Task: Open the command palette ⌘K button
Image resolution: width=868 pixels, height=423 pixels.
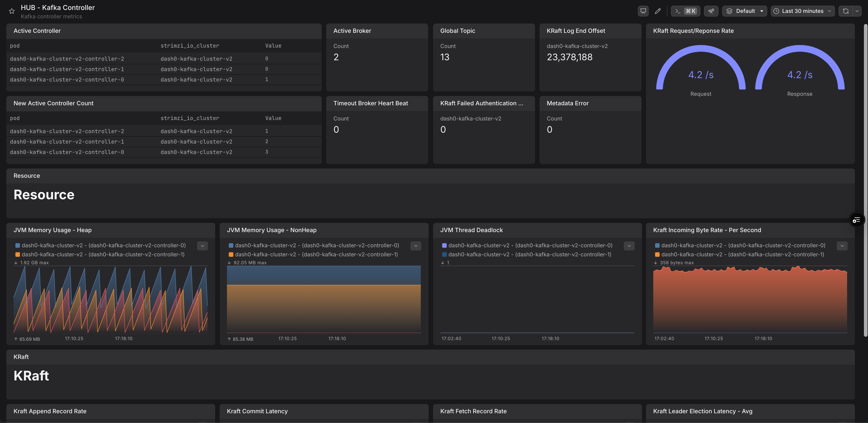Action: point(685,11)
